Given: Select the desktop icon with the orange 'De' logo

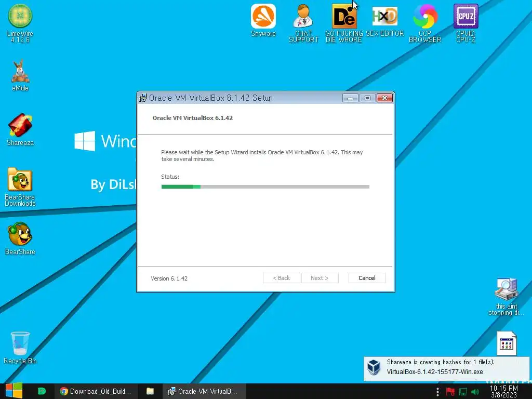Looking at the screenshot, I should pyautogui.click(x=344, y=23).
